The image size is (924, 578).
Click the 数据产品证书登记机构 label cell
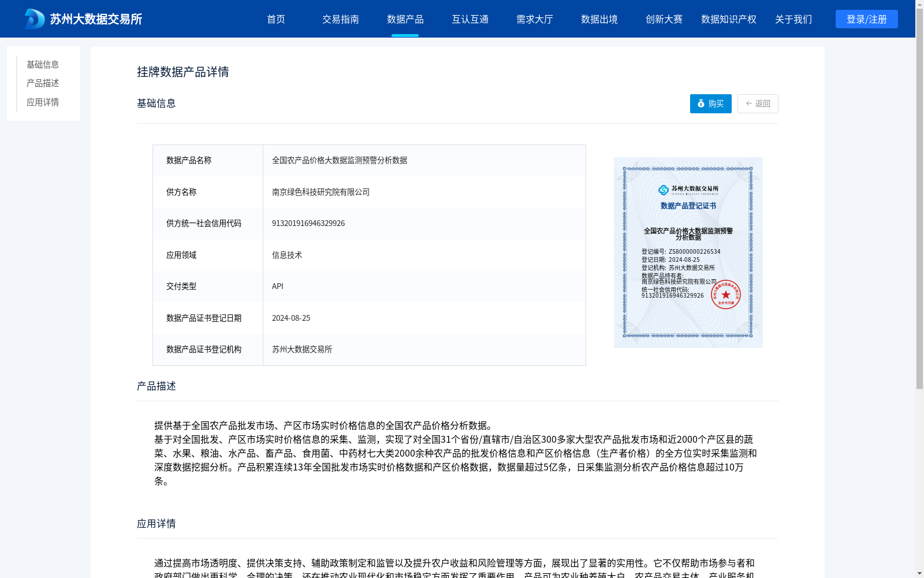[x=208, y=350]
